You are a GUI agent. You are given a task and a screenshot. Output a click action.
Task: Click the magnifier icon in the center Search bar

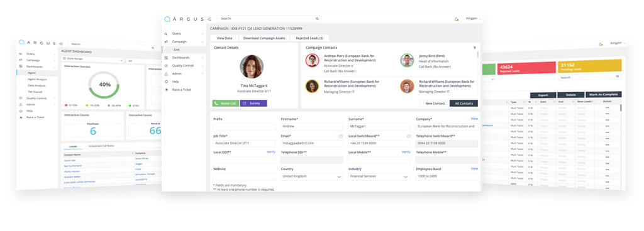click(x=317, y=19)
